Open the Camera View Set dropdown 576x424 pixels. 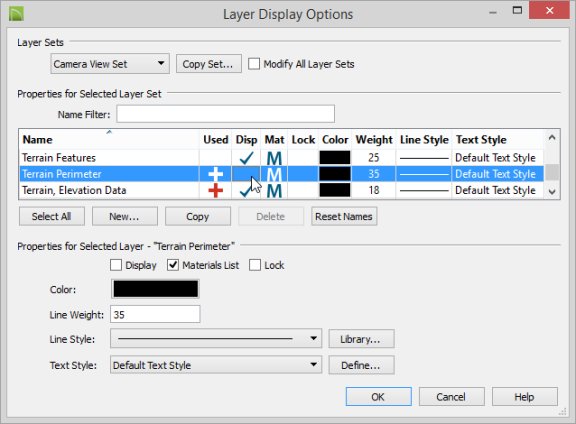[x=110, y=64]
